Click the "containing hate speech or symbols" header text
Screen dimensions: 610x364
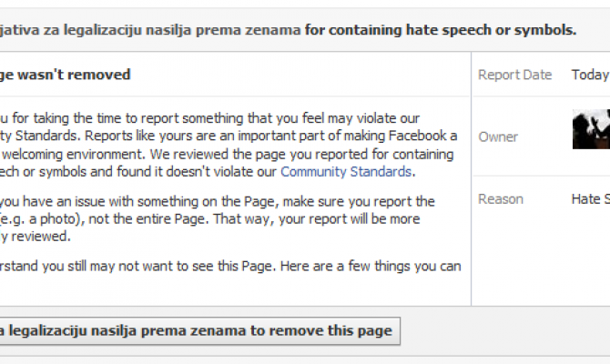pos(441,29)
